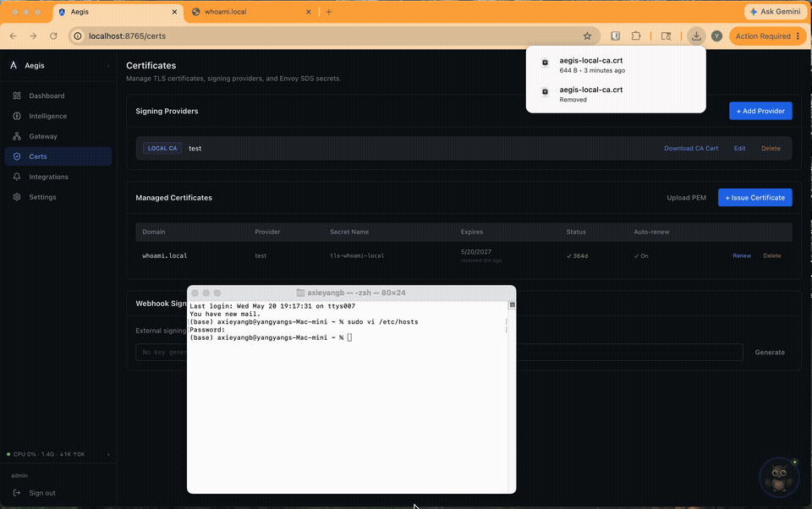
Task: Click the Issue Certificate button
Action: click(755, 197)
